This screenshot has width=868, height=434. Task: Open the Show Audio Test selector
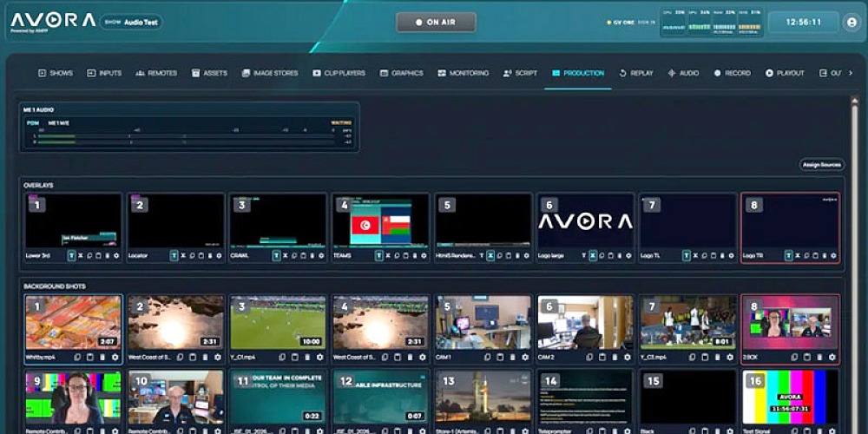[x=131, y=23]
